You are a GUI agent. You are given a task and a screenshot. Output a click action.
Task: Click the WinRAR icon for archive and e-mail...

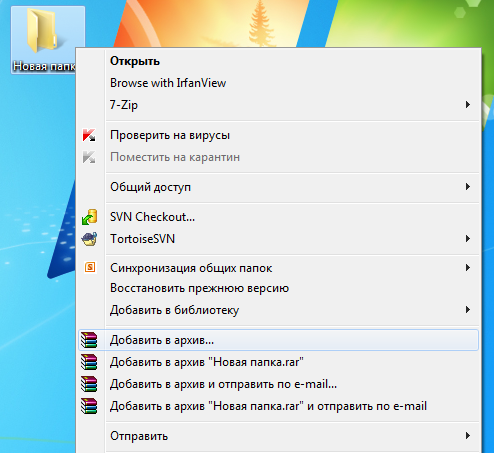(89, 384)
